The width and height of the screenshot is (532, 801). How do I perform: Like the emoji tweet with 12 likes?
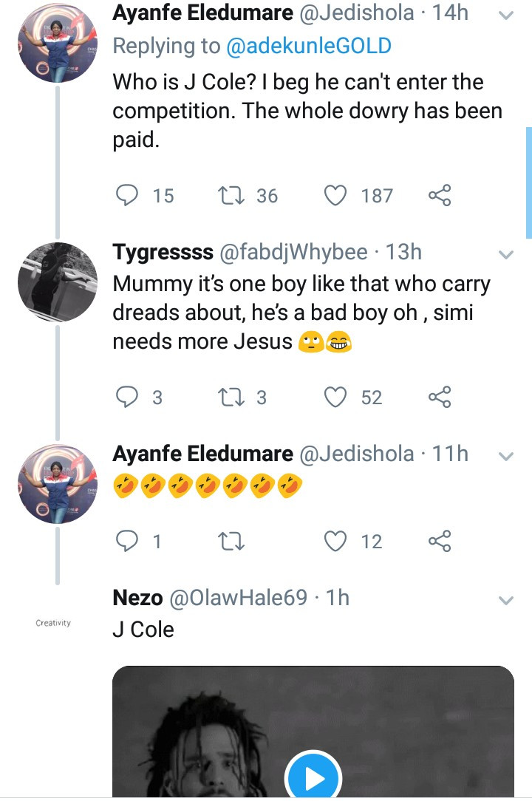click(336, 542)
